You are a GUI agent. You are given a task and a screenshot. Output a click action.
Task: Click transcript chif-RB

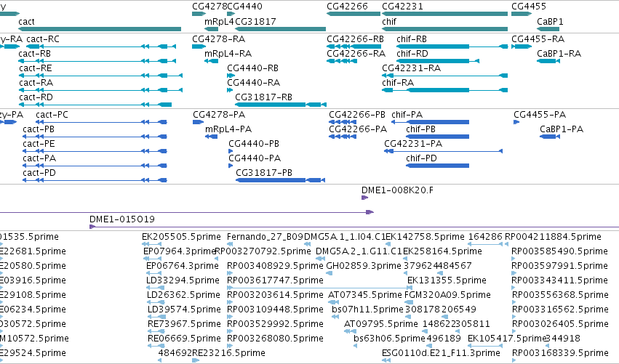452,46
